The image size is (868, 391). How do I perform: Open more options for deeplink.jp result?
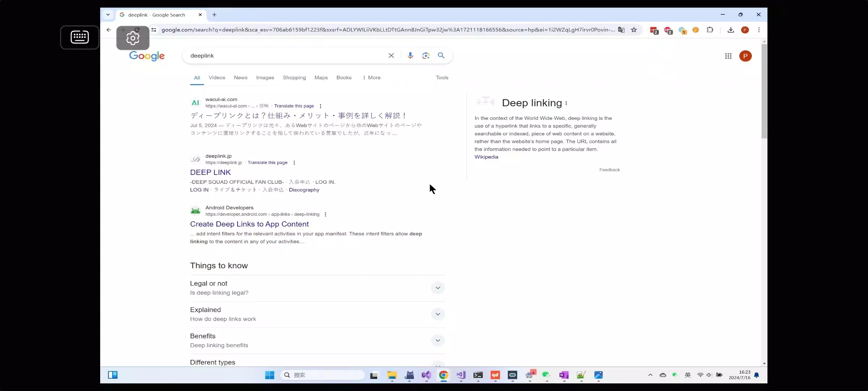click(294, 163)
